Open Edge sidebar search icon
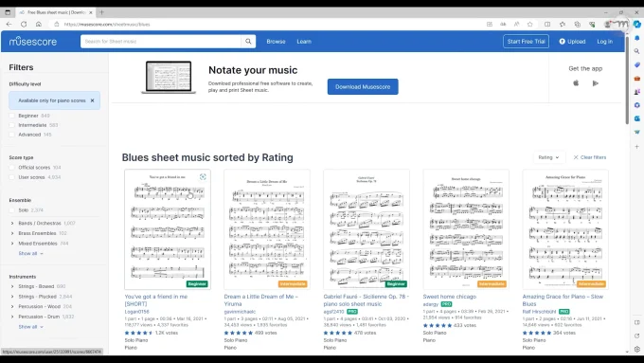Image resolution: width=644 pixels, height=363 pixels. [637, 51]
